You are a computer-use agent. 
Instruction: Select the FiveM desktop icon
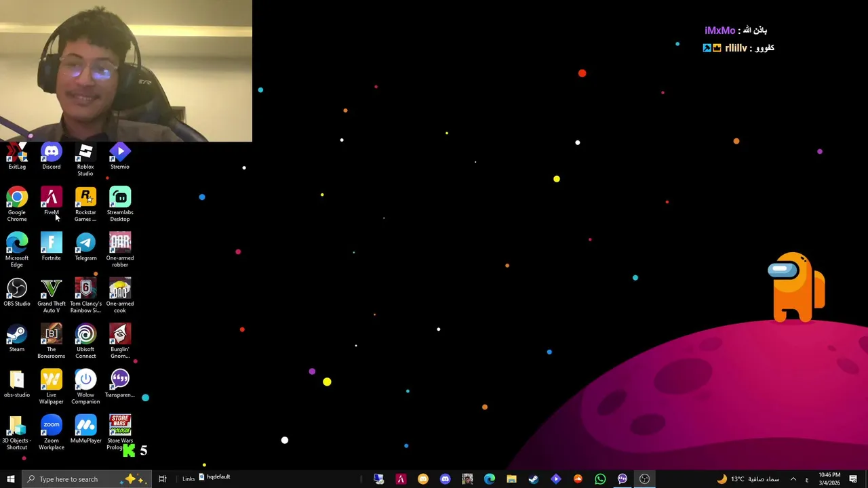pyautogui.click(x=52, y=202)
